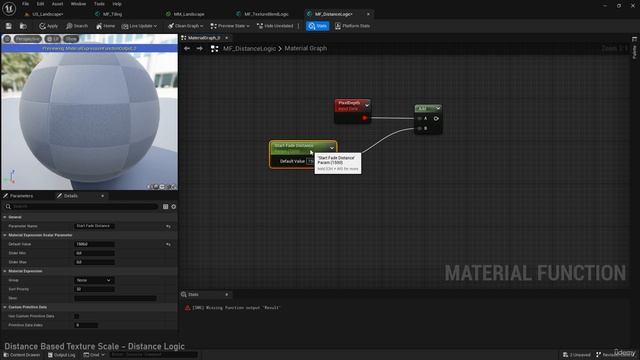Browse to asset in Content Browser icon
Screen dimensions: 640x360
(23, 26)
